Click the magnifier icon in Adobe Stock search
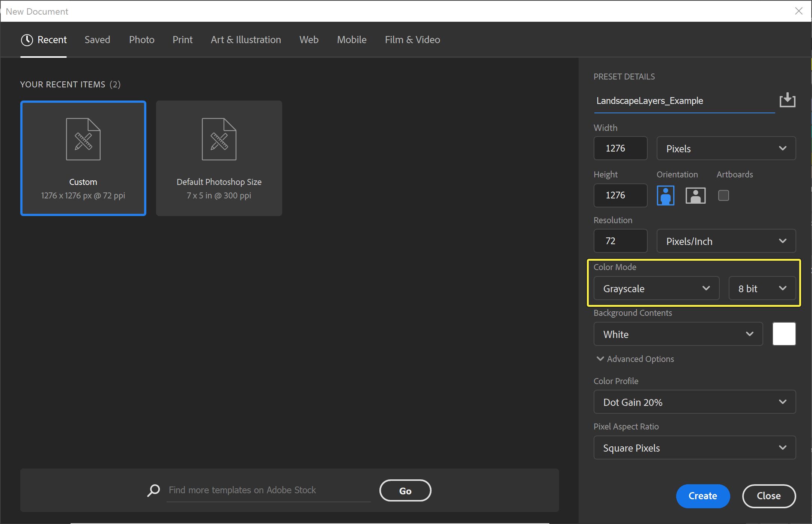Image resolution: width=812 pixels, height=524 pixels. click(x=153, y=490)
